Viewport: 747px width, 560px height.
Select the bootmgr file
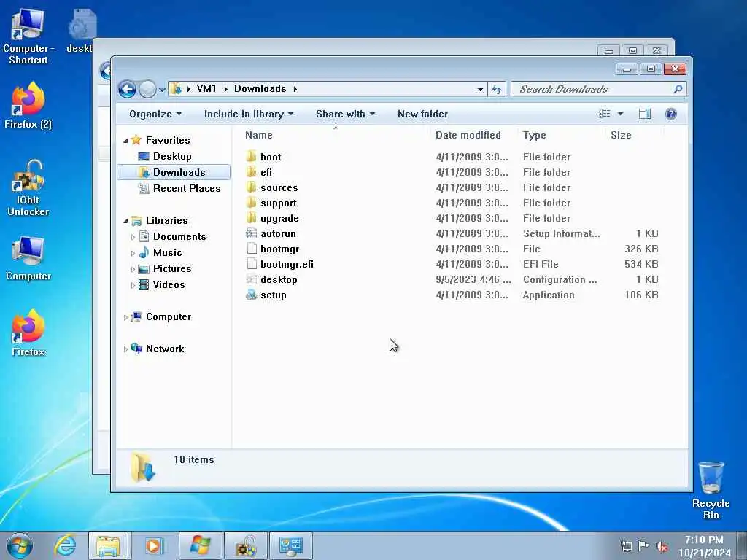pyautogui.click(x=279, y=249)
